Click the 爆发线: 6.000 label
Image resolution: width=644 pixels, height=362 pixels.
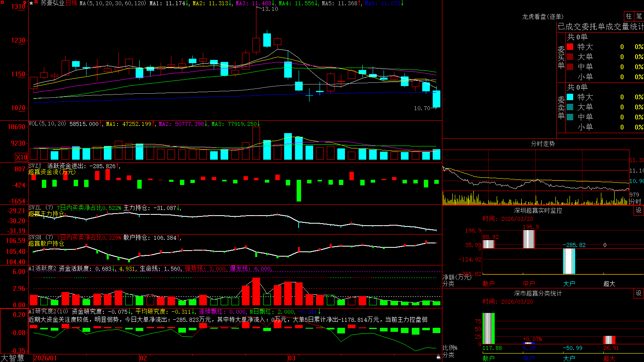click(x=250, y=268)
